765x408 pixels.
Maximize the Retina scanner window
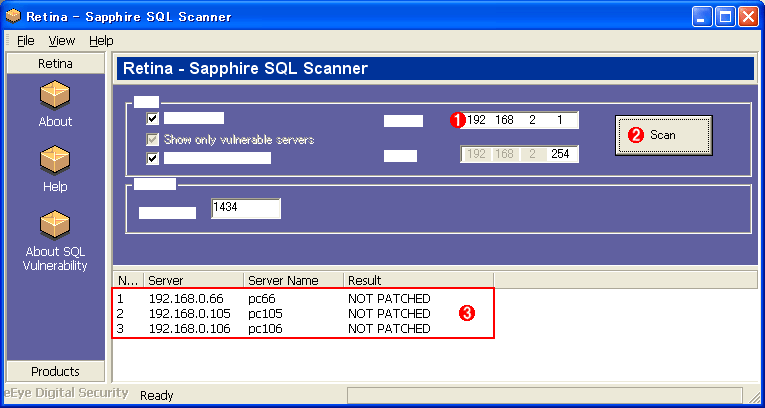click(725, 18)
